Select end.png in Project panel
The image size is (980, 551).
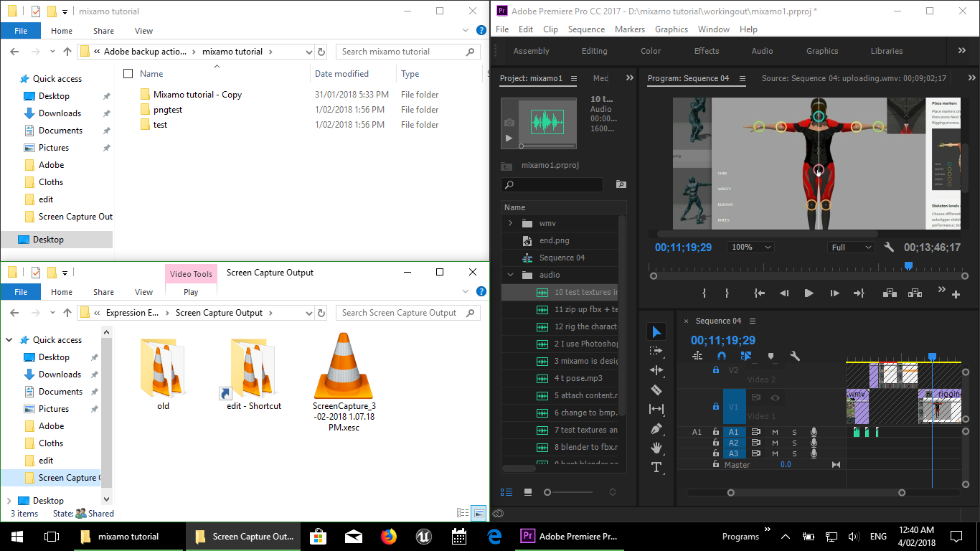(x=555, y=240)
